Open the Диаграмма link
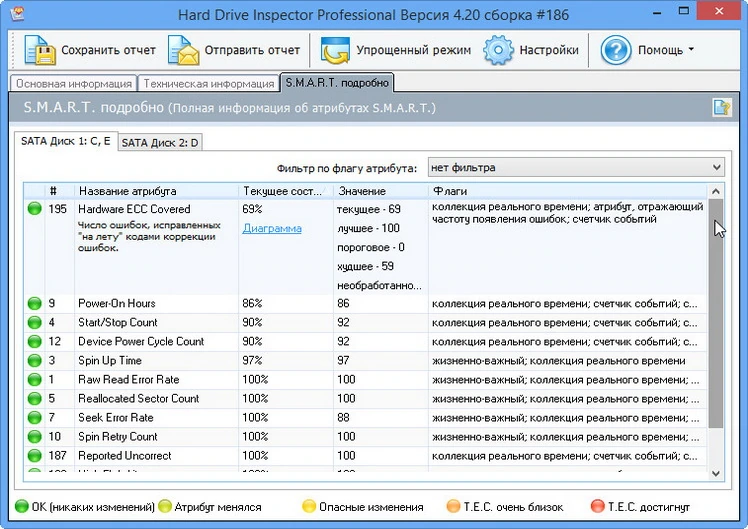 coord(272,228)
